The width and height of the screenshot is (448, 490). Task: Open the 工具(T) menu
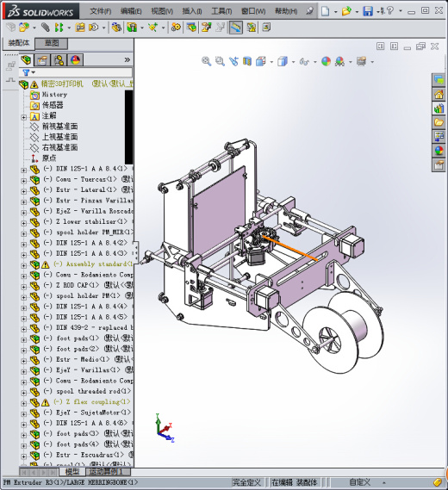coord(221,11)
